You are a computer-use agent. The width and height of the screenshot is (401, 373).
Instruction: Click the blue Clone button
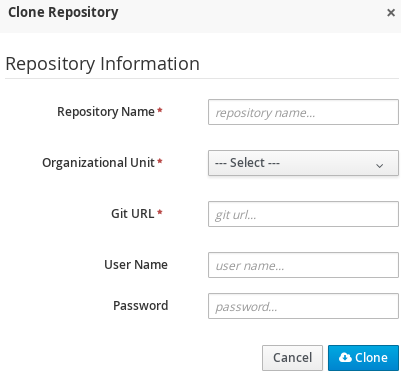[363, 358]
